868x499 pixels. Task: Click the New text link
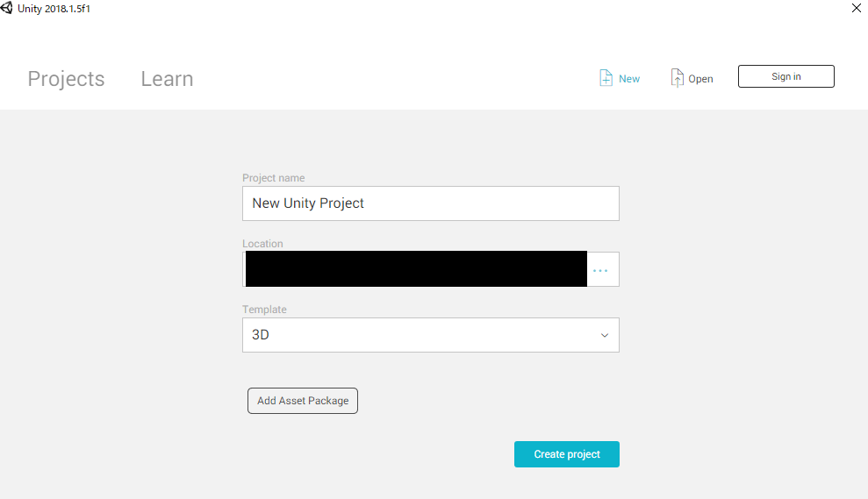click(629, 79)
